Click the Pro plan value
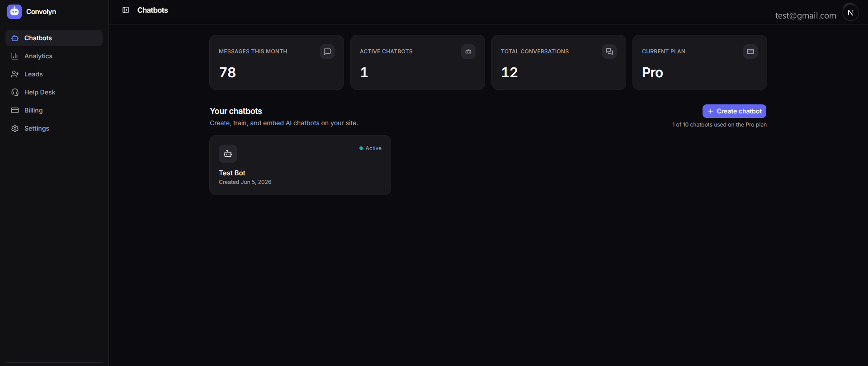The width and height of the screenshot is (868, 366). (x=652, y=72)
